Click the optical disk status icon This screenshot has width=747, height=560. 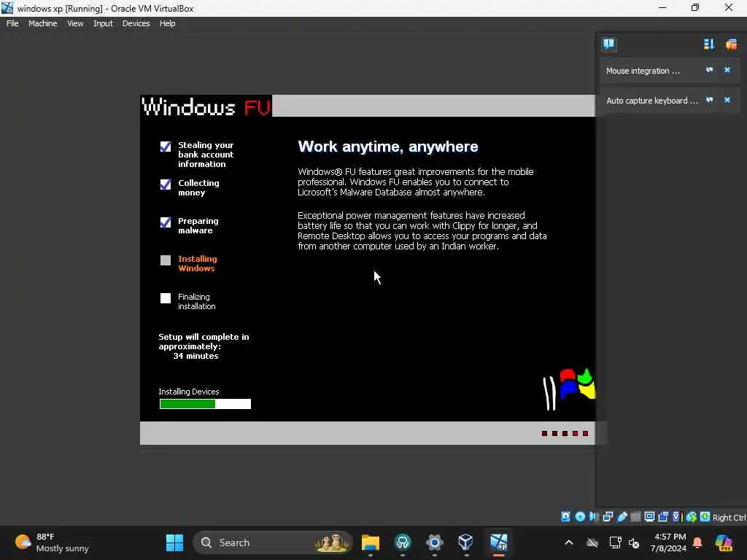[580, 517]
